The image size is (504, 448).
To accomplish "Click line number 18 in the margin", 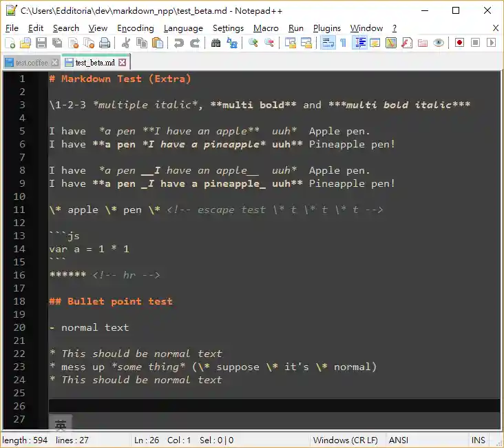I will 19,302.
